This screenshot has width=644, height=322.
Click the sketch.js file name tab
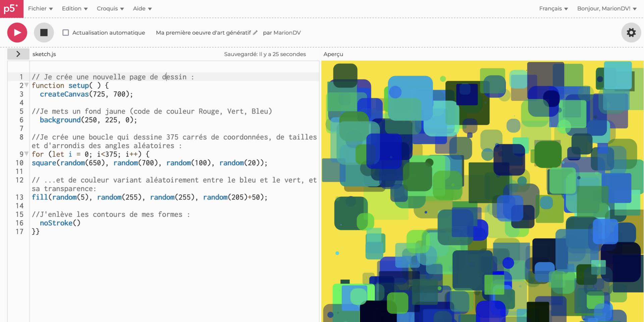[44, 54]
